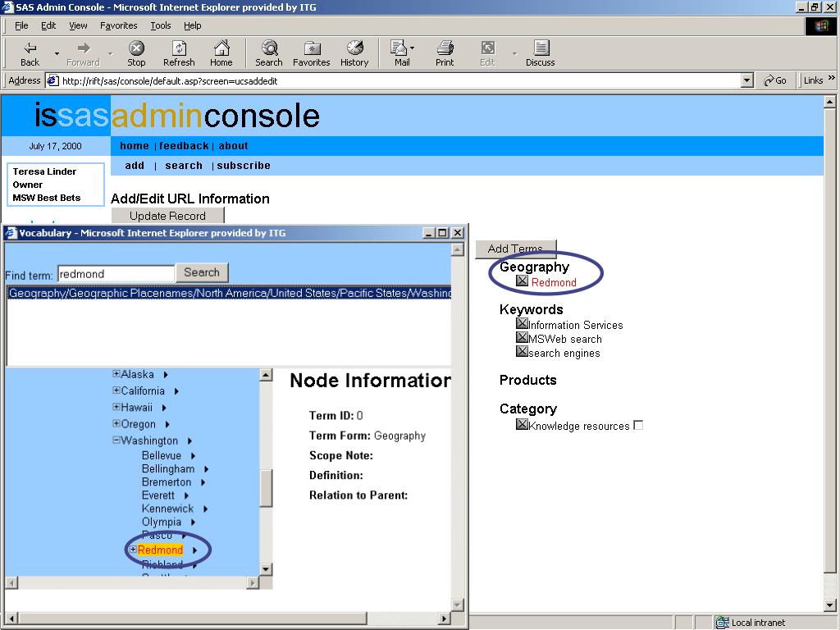Open the Address bar dropdown arrow
The height and width of the screenshot is (630, 840).
coord(747,81)
